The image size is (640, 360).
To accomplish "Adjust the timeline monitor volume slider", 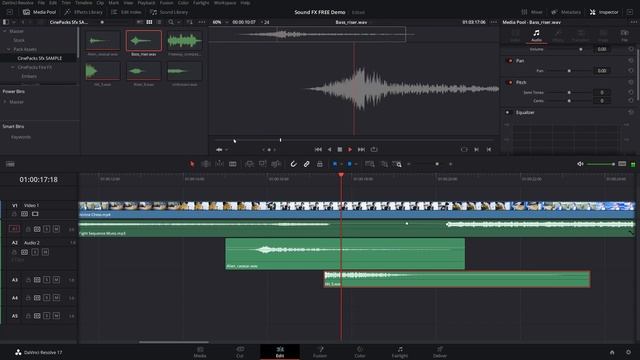I will [x=600, y=164].
